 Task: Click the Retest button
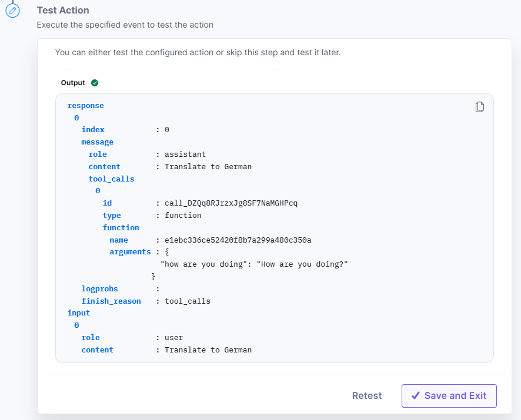pyautogui.click(x=367, y=396)
